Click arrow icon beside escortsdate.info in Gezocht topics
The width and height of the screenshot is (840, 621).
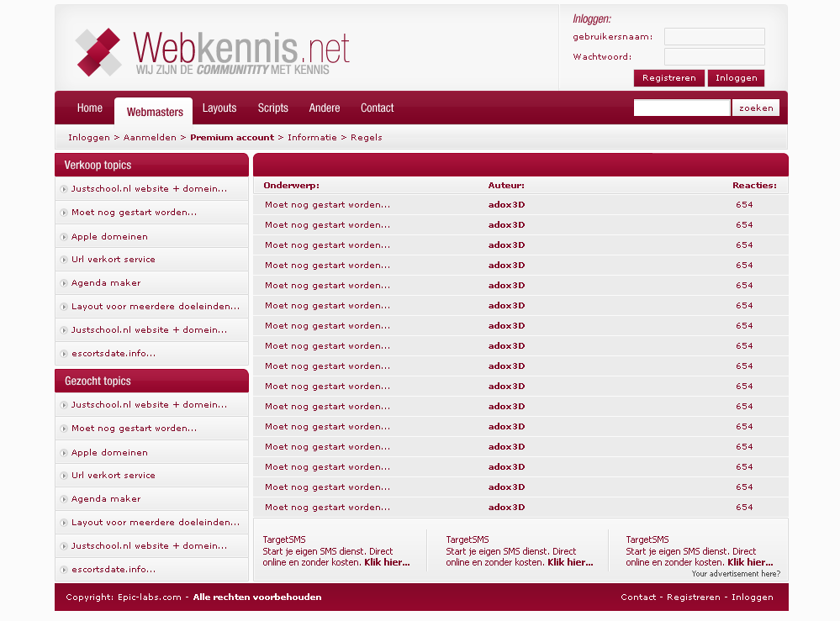pyautogui.click(x=64, y=570)
